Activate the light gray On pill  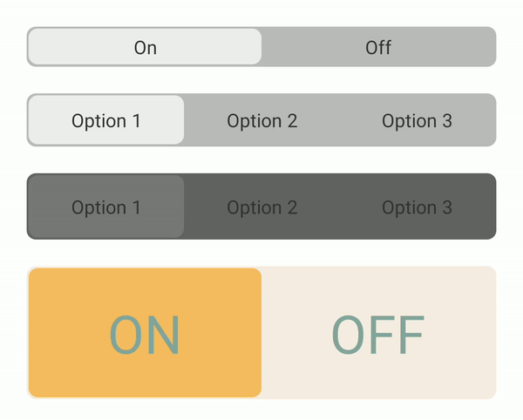(x=145, y=47)
